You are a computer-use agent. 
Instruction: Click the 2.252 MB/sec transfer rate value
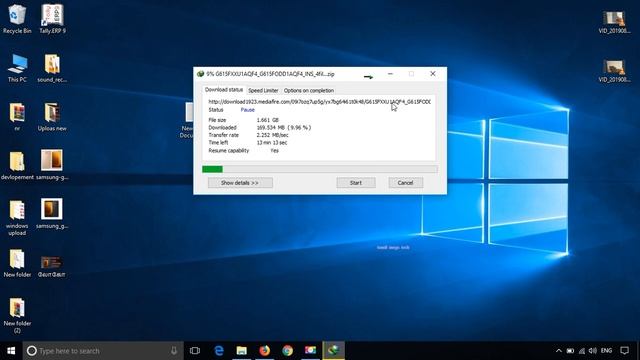click(x=273, y=135)
